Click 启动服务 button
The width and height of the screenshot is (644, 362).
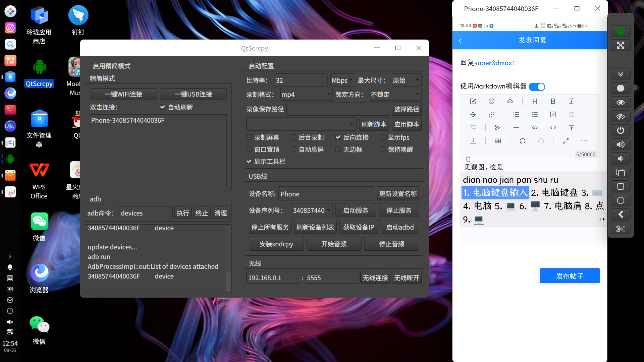pos(356,210)
